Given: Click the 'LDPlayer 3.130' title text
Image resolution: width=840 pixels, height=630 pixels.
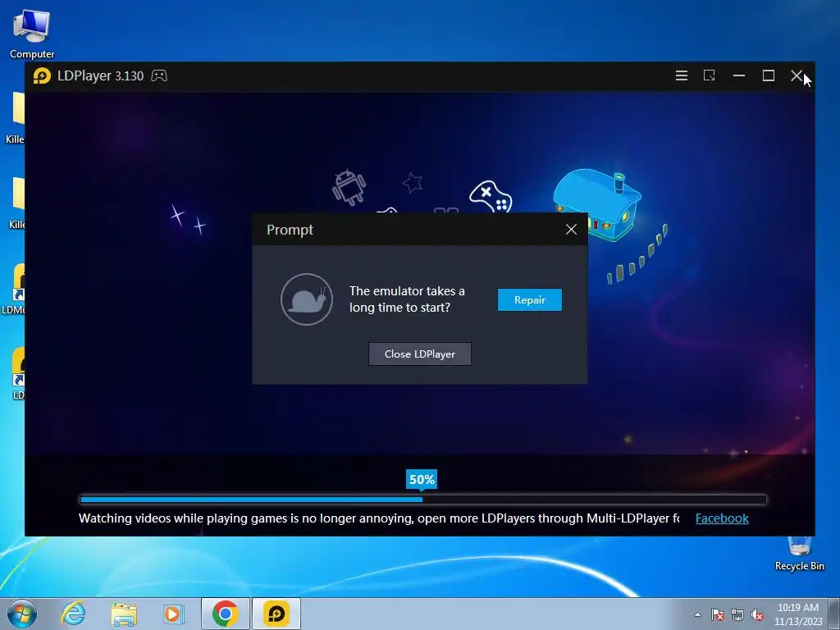Looking at the screenshot, I should pos(100,75).
